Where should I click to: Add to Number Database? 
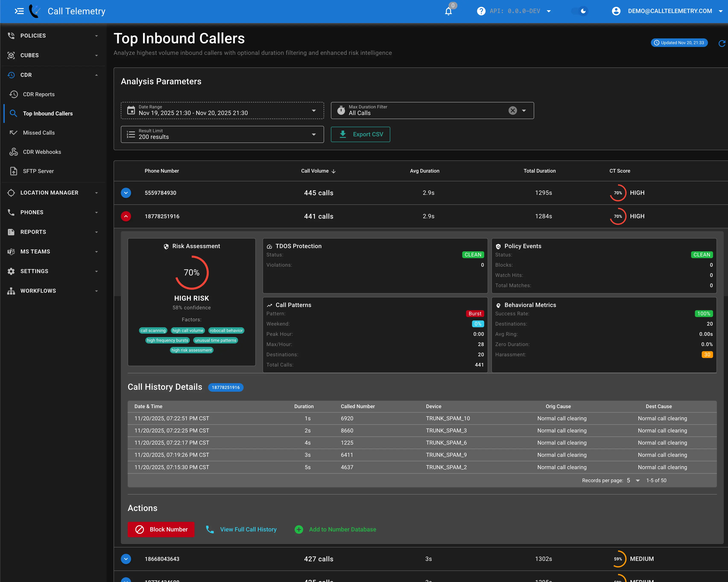coord(335,530)
